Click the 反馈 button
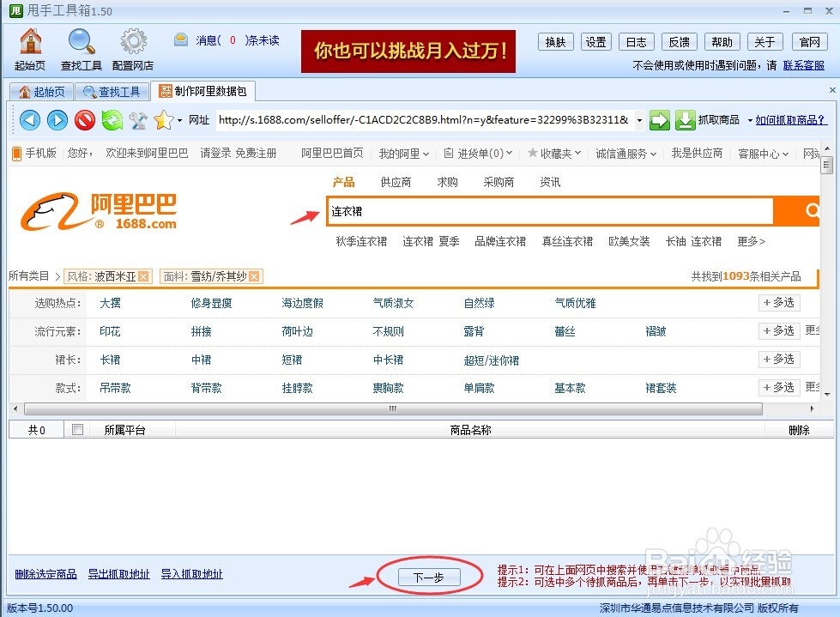The image size is (840, 617). (680, 42)
